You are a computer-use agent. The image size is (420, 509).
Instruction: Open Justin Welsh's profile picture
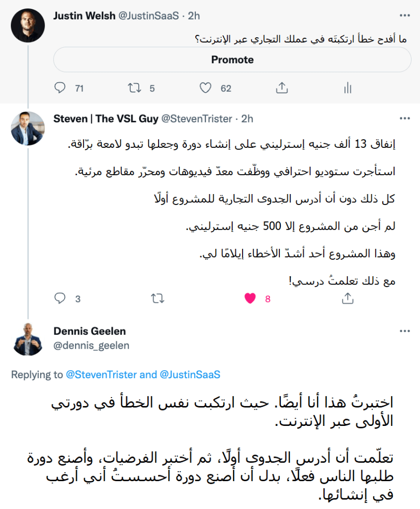[28, 25]
